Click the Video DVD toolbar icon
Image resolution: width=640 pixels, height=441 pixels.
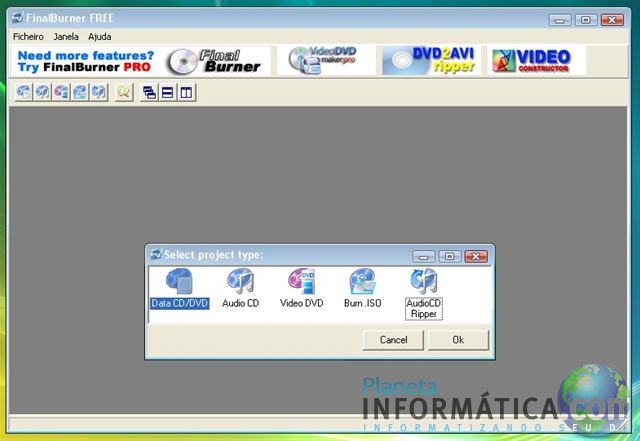(61, 92)
